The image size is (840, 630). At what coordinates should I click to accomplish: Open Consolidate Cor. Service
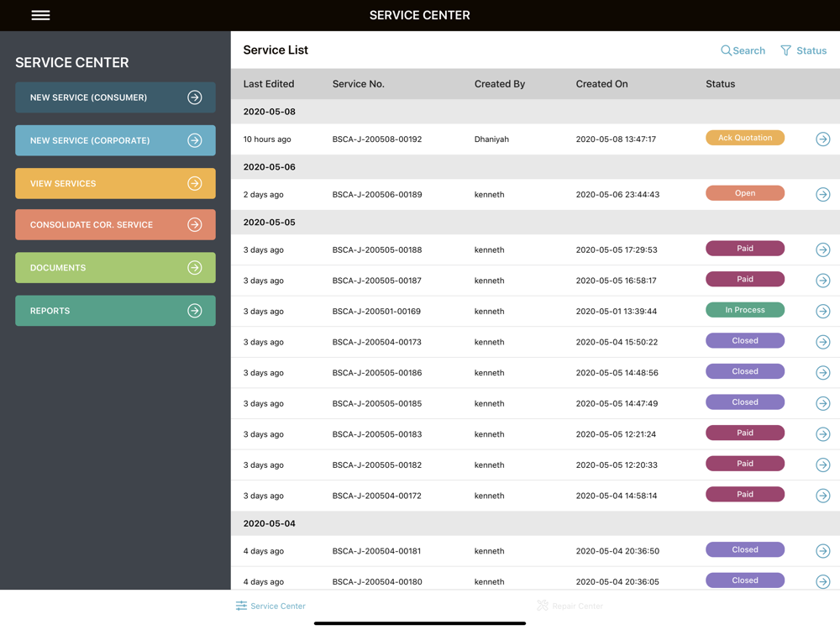coord(115,225)
